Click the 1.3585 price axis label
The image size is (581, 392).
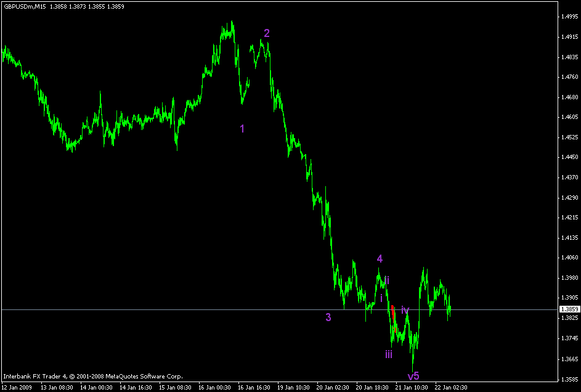pyautogui.click(x=569, y=380)
